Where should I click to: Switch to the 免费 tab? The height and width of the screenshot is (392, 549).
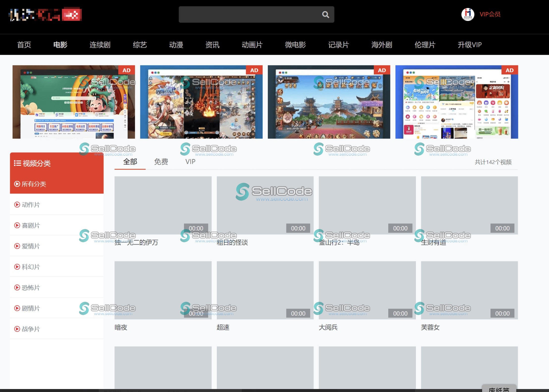pyautogui.click(x=161, y=162)
